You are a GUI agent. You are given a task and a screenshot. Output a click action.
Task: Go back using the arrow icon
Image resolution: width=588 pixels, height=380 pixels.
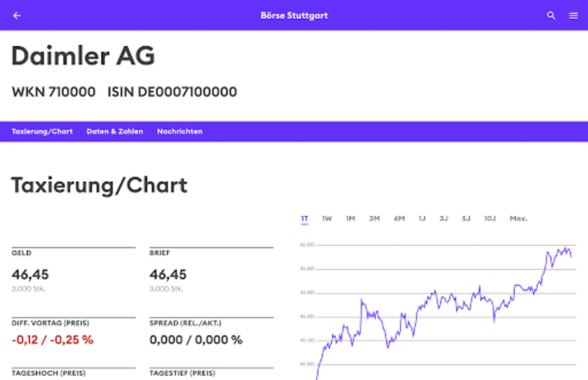pos(17,16)
